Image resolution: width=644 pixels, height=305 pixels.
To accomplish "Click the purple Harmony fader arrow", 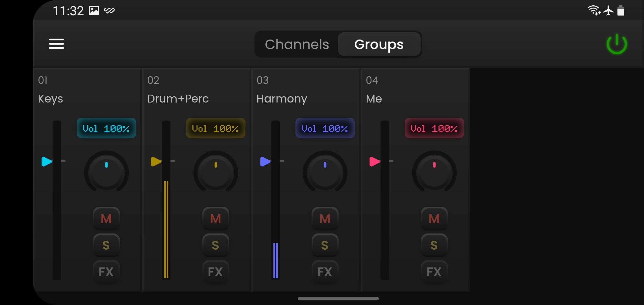I will click(265, 162).
